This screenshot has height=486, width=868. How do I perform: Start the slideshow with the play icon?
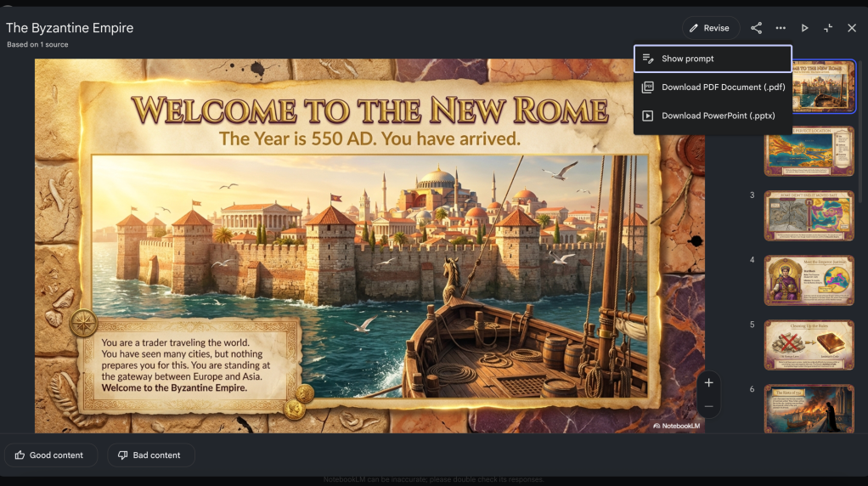(805, 28)
